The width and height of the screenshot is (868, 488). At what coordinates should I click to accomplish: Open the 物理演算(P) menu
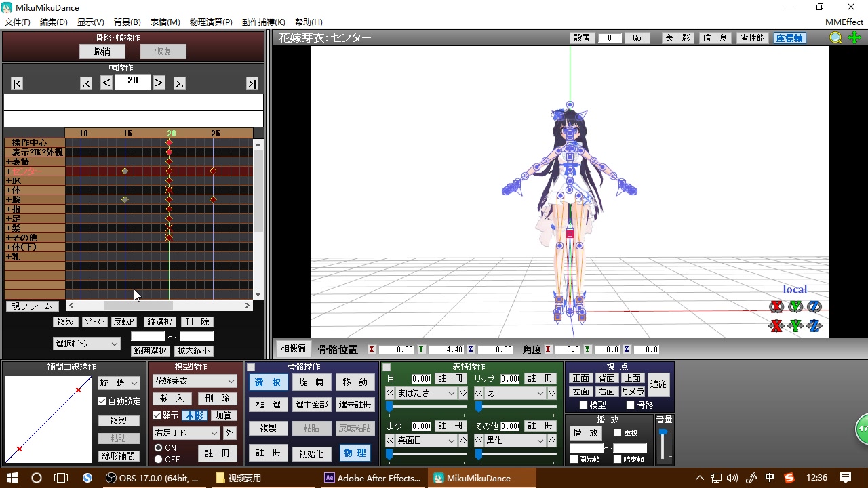point(211,22)
